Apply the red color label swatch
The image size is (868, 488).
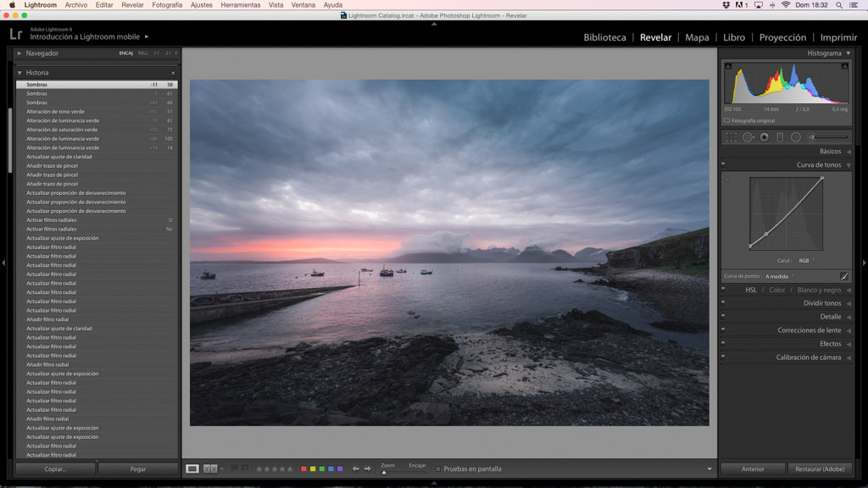click(x=303, y=469)
